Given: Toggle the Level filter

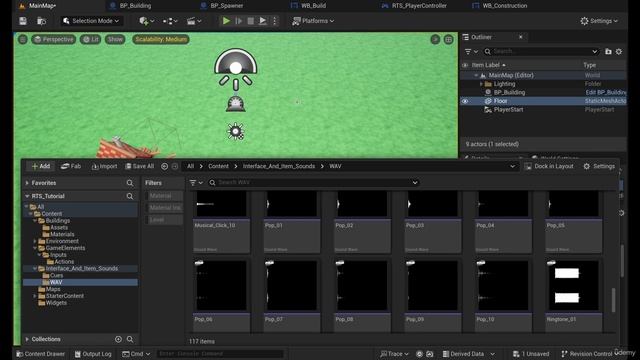Looking at the screenshot, I should [164, 220].
